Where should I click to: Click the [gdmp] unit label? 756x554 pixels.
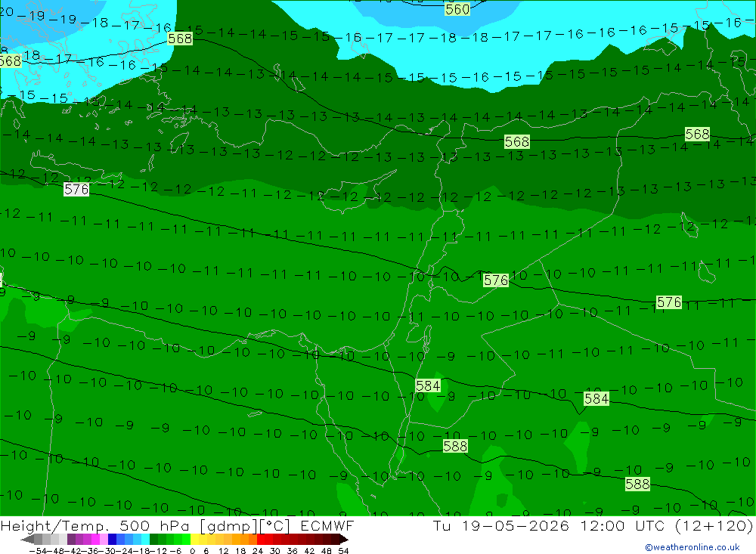[x=229, y=526]
